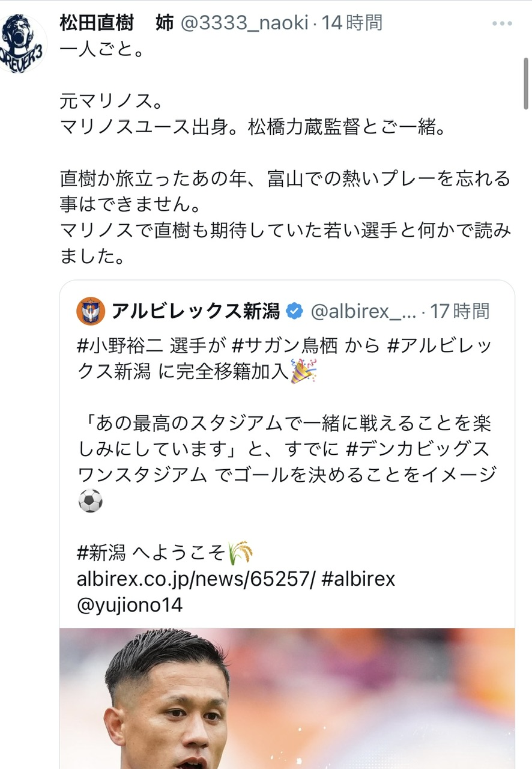Viewport: 532px width, 769px height.
Task: Open the @yujiono14 mention
Action: 130,604
